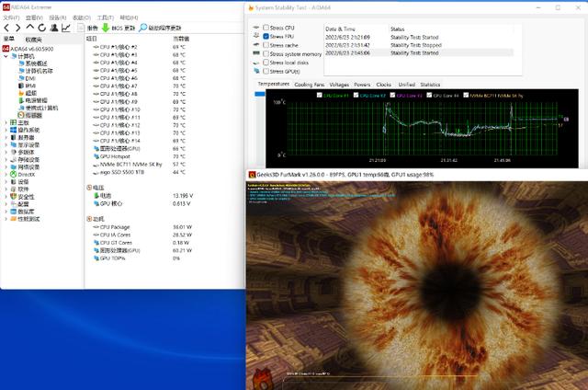Viewport: 588px width, 390px height.
Task: Click the forward navigation arrow in AIDA64
Action: (x=18, y=28)
